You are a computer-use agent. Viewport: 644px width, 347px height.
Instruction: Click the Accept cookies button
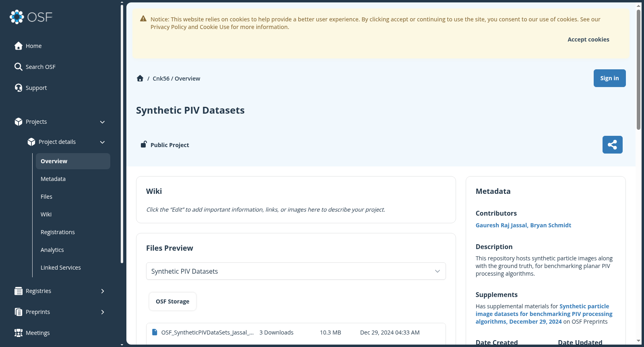tap(588, 39)
